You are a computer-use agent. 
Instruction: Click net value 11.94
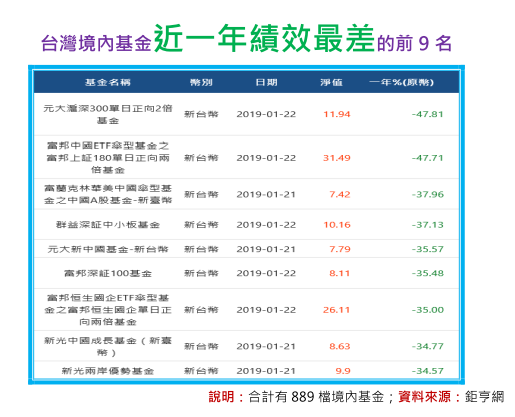pos(337,114)
